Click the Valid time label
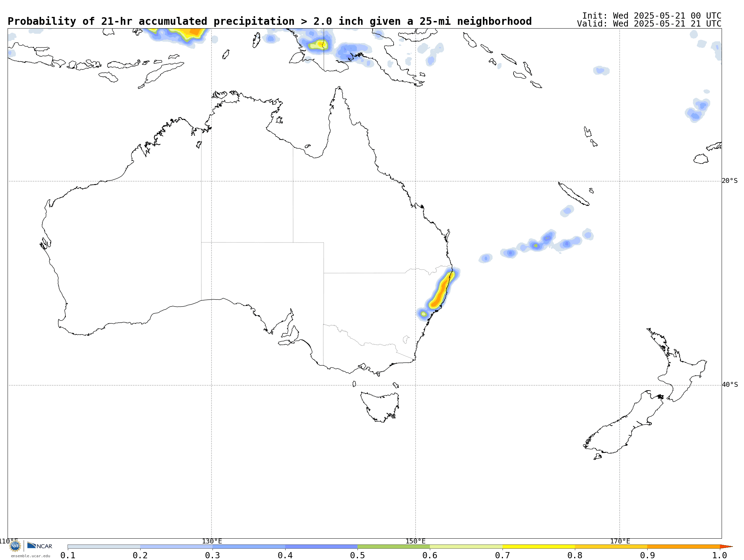 point(649,24)
